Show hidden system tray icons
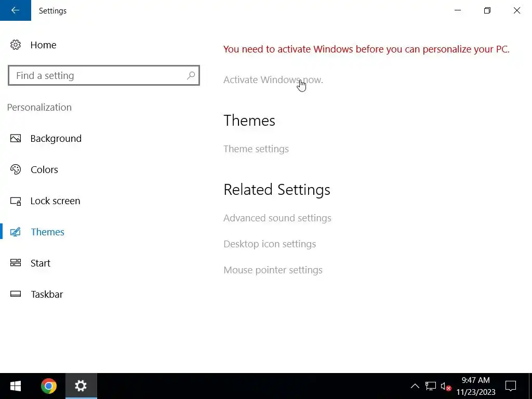532x399 pixels. (415, 386)
